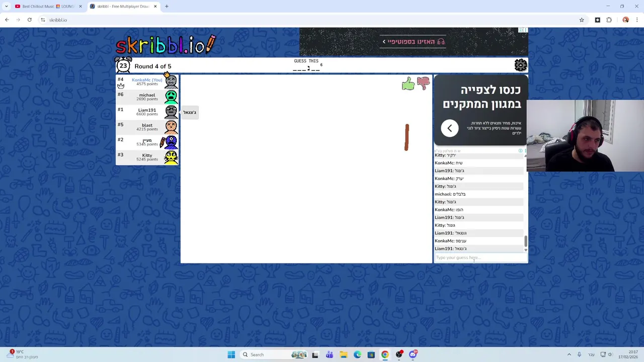Screen dimensions: 644x362
Task: Click blast's avatar
Action: tap(171, 127)
